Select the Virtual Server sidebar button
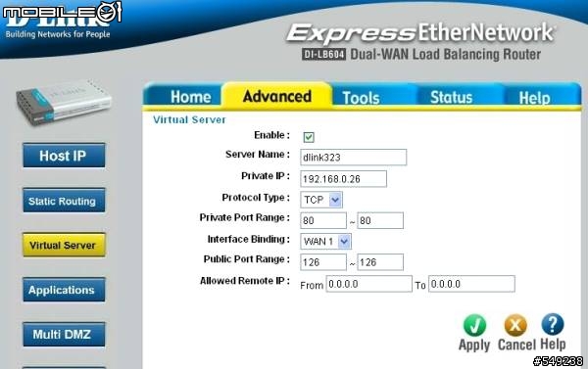 [64, 245]
